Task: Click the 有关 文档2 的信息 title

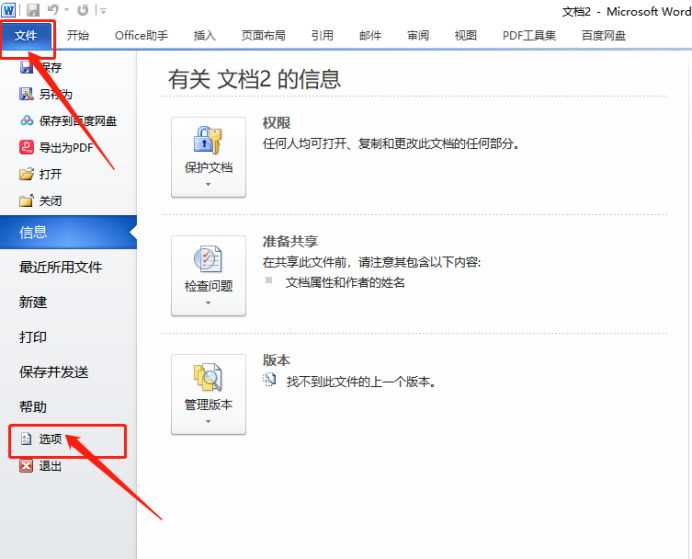Action: pos(254,79)
